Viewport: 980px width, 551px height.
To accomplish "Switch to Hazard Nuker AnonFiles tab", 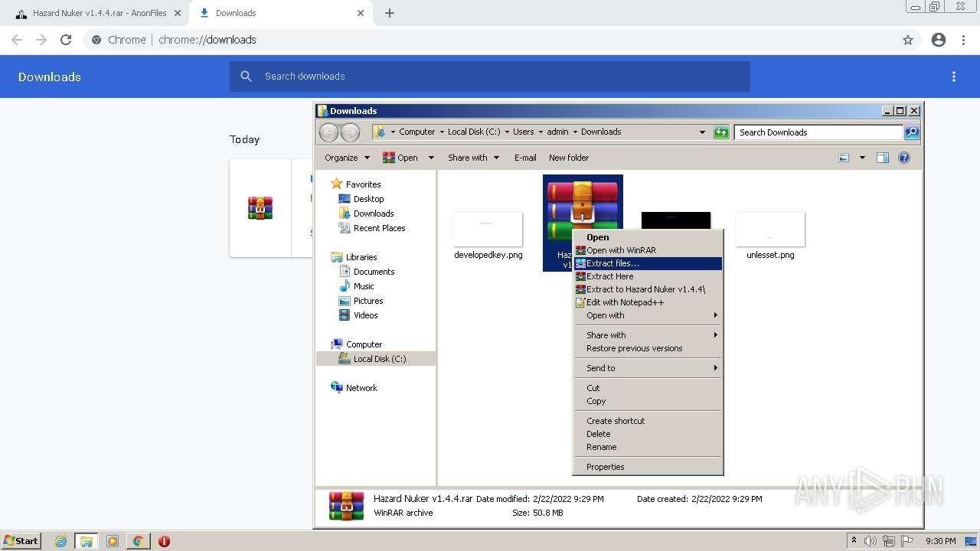I will (99, 13).
